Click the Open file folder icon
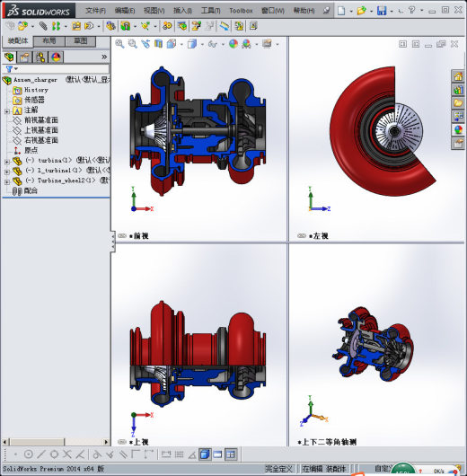This screenshot has height=476, width=467. tap(361, 11)
